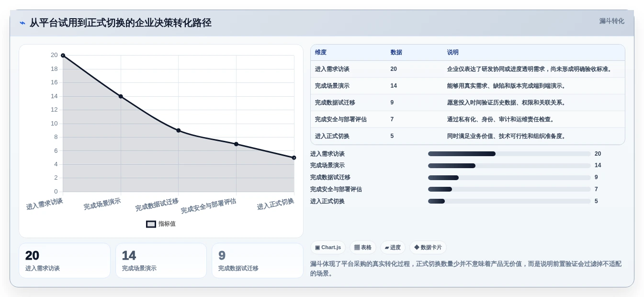Toggle the 指标值 legend swatch
The width and height of the screenshot is (644, 297).
tap(151, 224)
